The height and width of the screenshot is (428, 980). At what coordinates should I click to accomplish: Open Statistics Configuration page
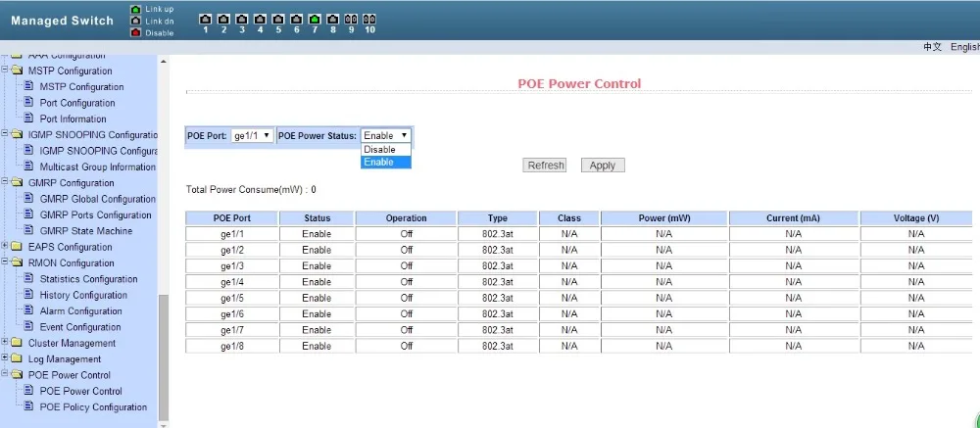pos(89,279)
